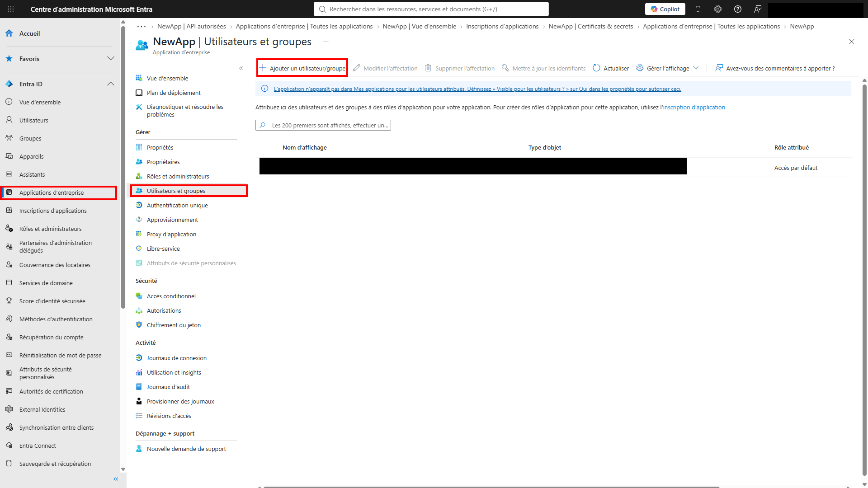Open the portal settings gear icon
The height and width of the screenshot is (488, 868).
(718, 9)
